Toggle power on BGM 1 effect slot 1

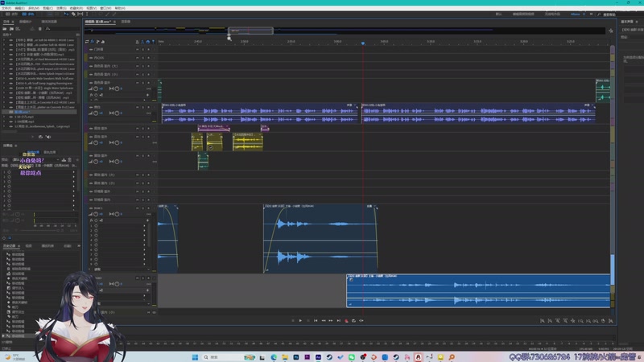click(x=96, y=226)
